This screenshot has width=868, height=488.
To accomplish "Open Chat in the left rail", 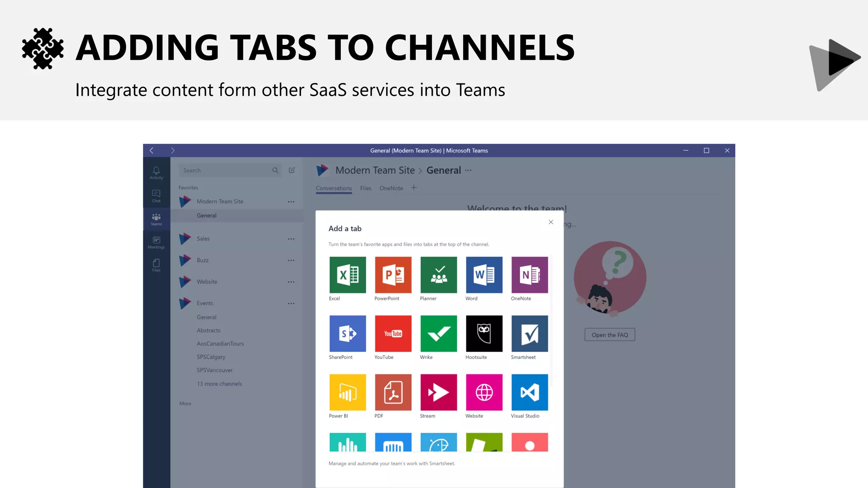I will [156, 196].
